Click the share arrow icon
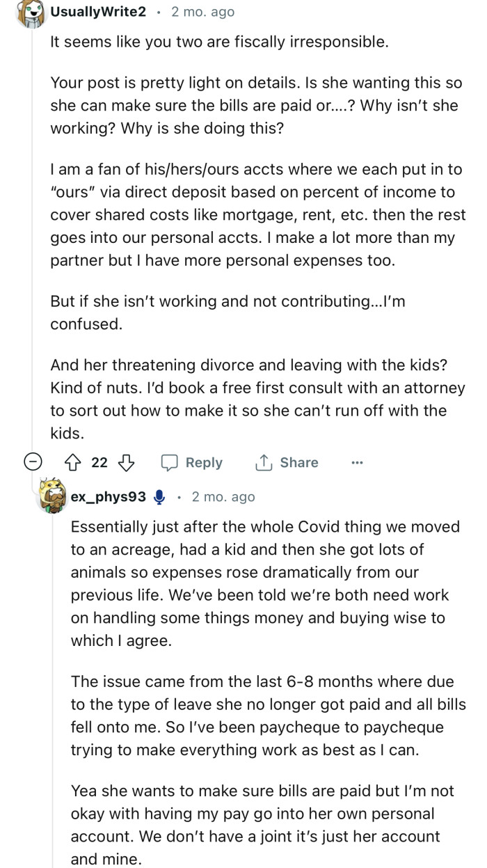Image resolution: width=487 pixels, height=868 pixels. pyautogui.click(x=263, y=462)
